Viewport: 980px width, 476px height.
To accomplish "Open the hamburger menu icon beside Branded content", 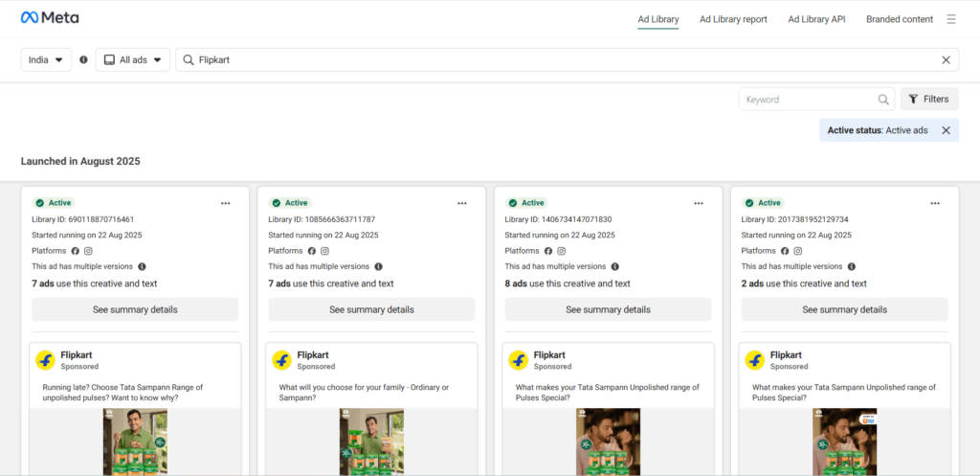I will pyautogui.click(x=951, y=19).
